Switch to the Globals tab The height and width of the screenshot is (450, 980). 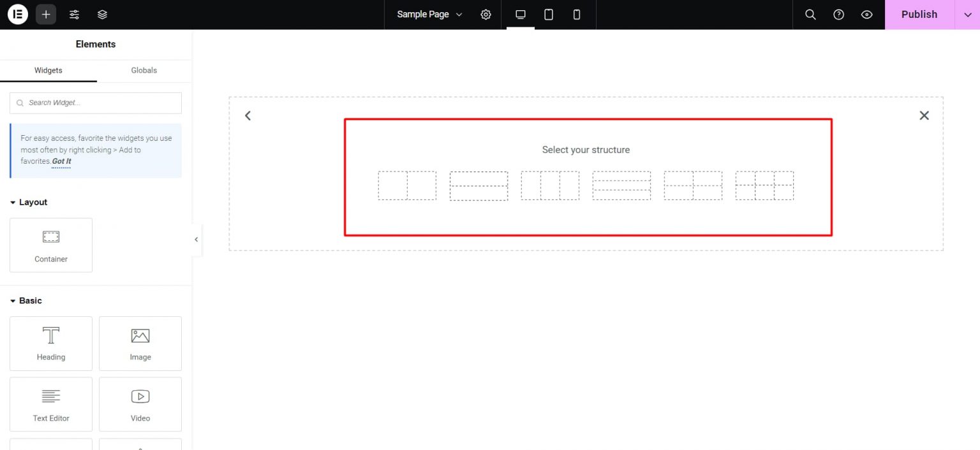(x=143, y=70)
